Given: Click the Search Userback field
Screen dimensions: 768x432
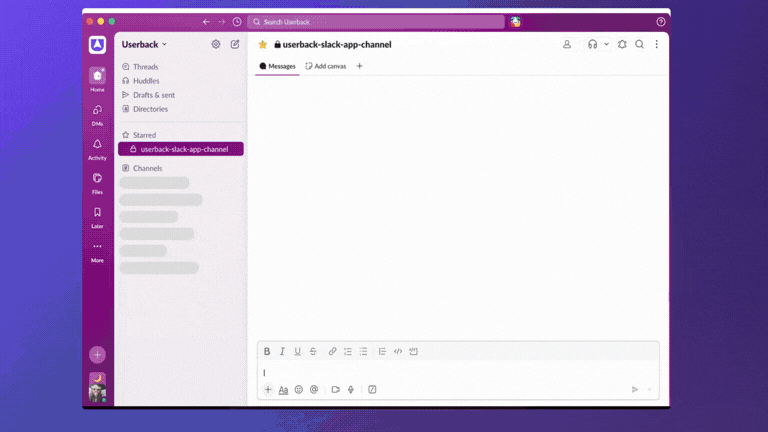Looking at the screenshot, I should pos(376,22).
